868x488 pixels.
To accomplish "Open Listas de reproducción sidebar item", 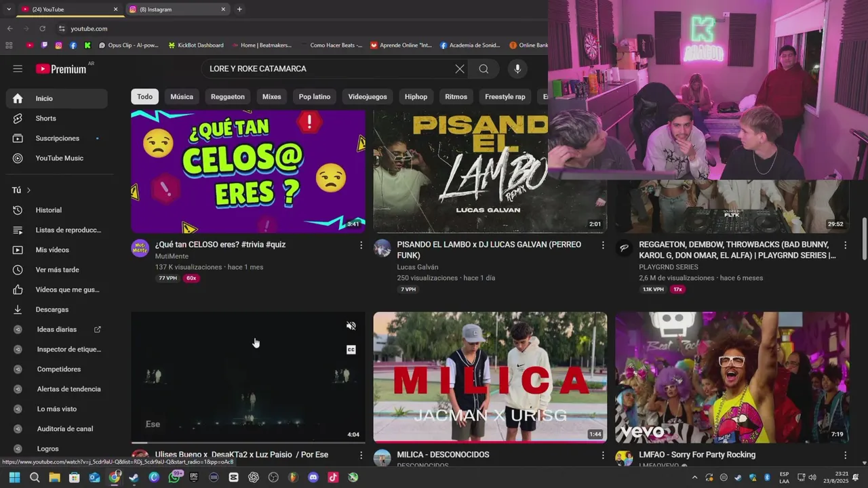I will coord(57,230).
